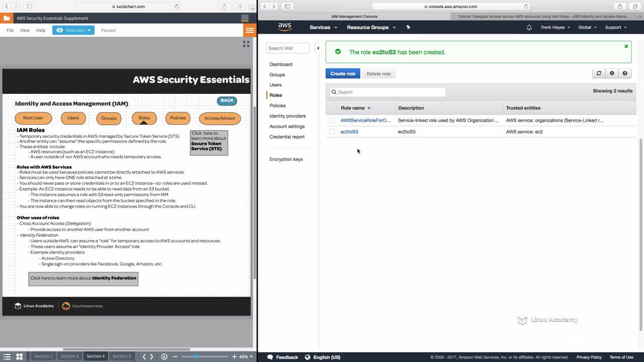644x362 pixels.
Task: Open the Lucidchart File menu
Action: [x=10, y=30]
